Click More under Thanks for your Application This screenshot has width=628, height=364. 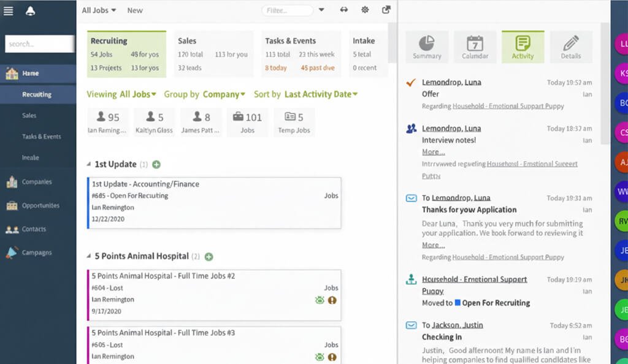(x=433, y=245)
